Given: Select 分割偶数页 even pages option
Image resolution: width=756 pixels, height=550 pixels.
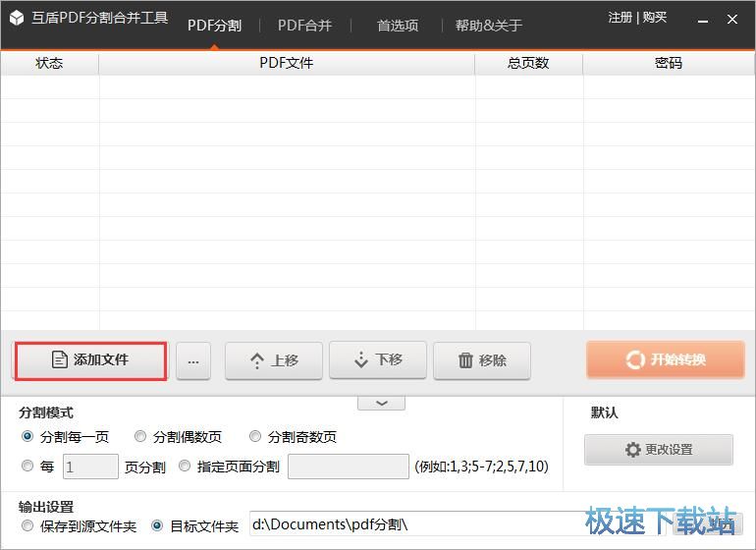Looking at the screenshot, I should pyautogui.click(x=140, y=437).
